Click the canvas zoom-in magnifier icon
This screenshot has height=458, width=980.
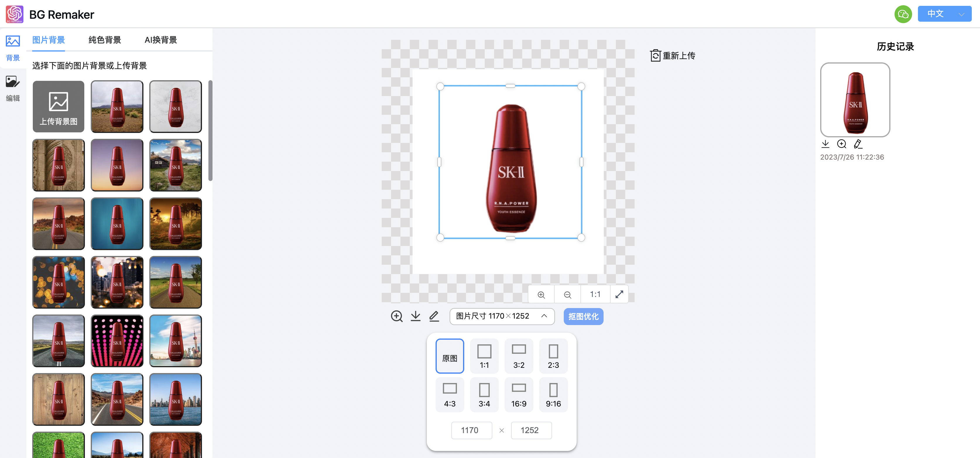[x=541, y=294]
